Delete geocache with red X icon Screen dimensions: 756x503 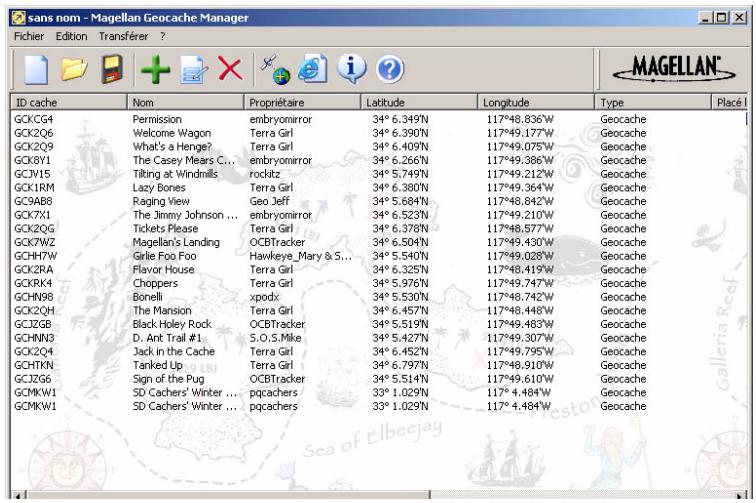coord(230,68)
